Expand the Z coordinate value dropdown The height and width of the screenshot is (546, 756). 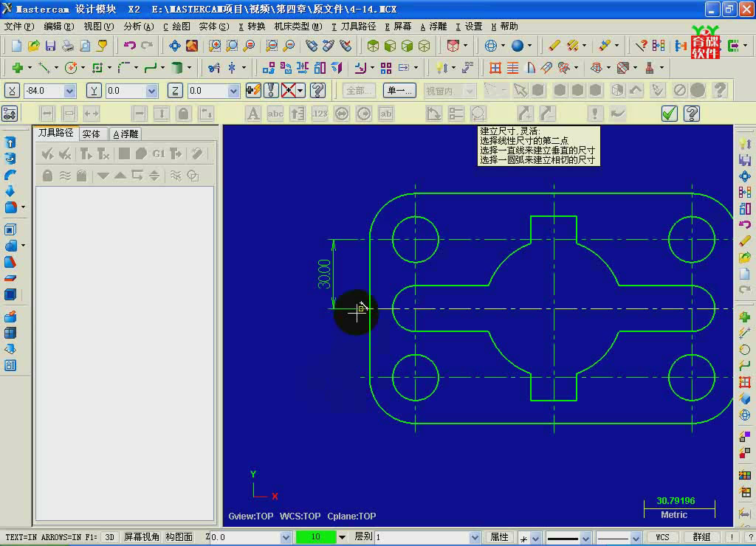coord(233,91)
